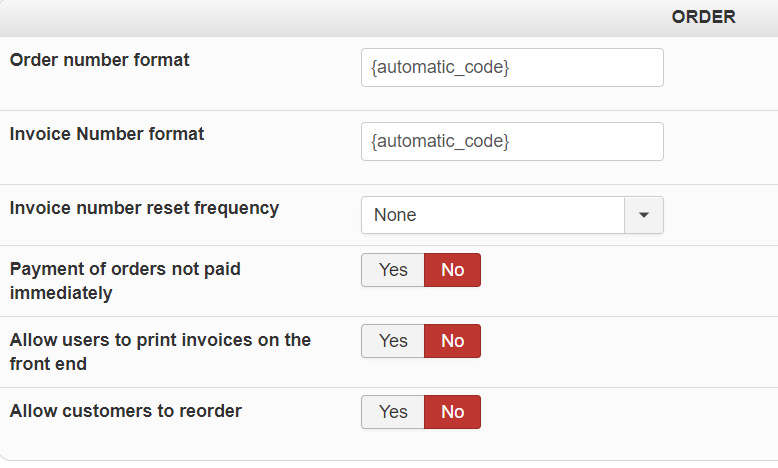Click the None value in reset frequency box
The image size is (778, 468).
pyautogui.click(x=395, y=215)
